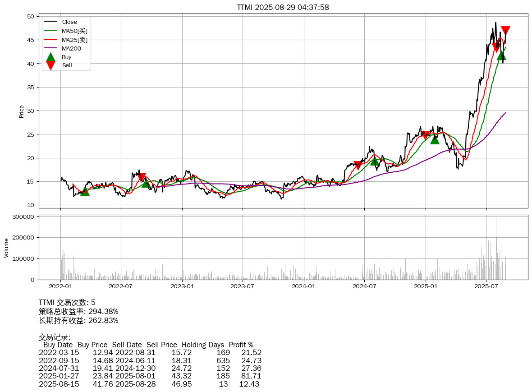Click the 81.71 profit percent value
Image resolution: width=532 pixels, height=392 pixels.
251,368
